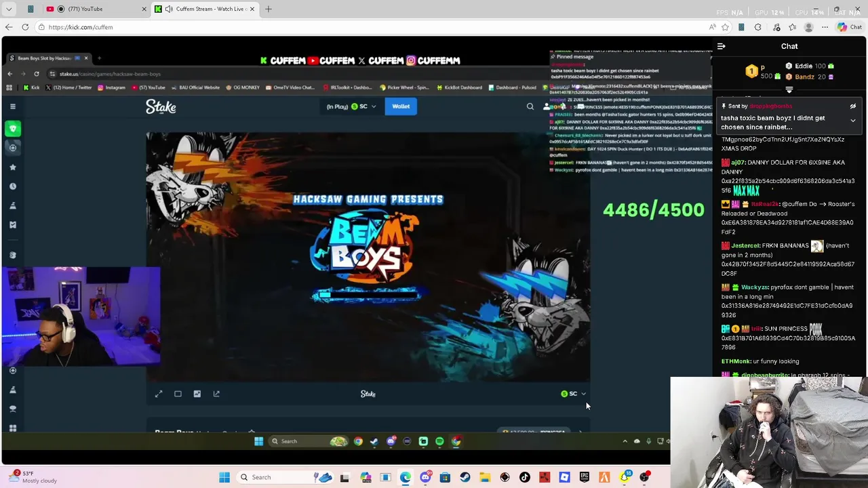Close the YouTube browser tab
This screenshot has width=868, height=488.
(x=144, y=9)
